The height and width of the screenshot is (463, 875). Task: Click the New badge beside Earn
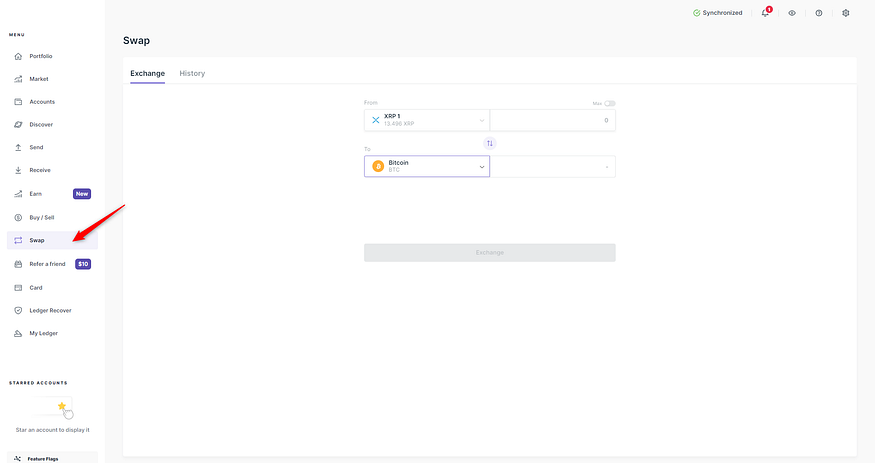coord(82,194)
